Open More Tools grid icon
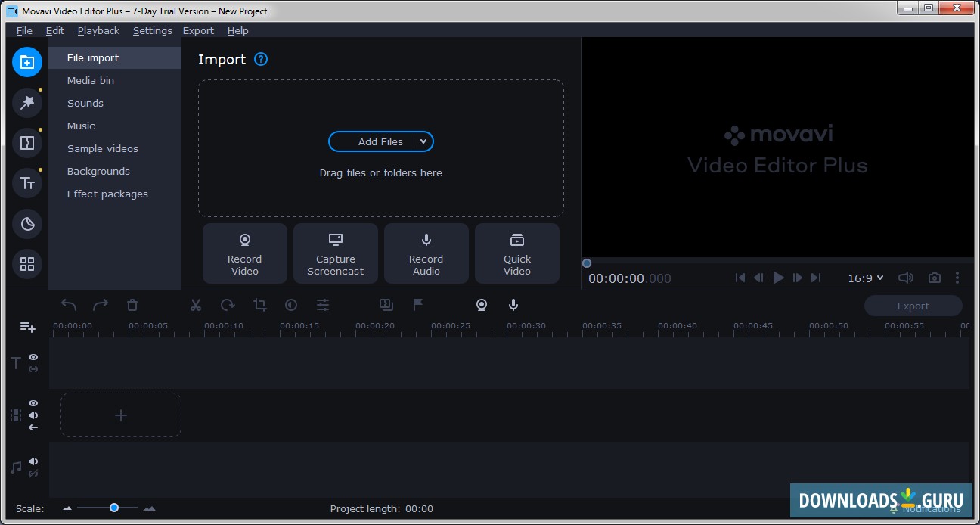This screenshot has height=525, width=980. pyautogui.click(x=27, y=265)
